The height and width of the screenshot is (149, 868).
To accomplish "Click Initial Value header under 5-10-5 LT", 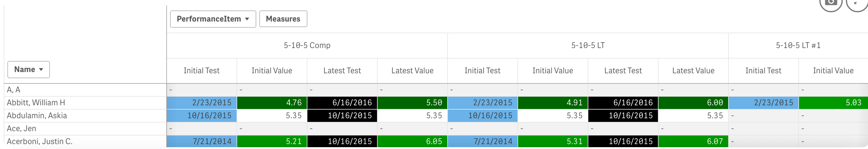I will click(x=553, y=71).
